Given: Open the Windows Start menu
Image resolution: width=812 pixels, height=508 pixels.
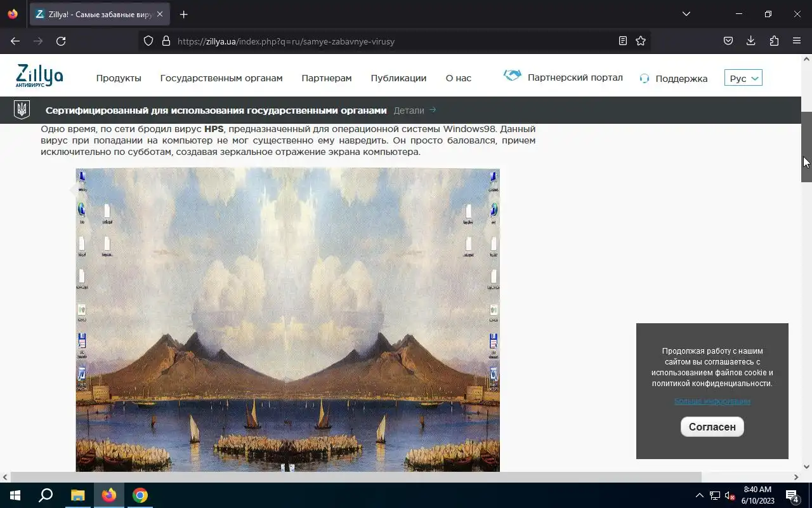Looking at the screenshot, I should (15, 495).
